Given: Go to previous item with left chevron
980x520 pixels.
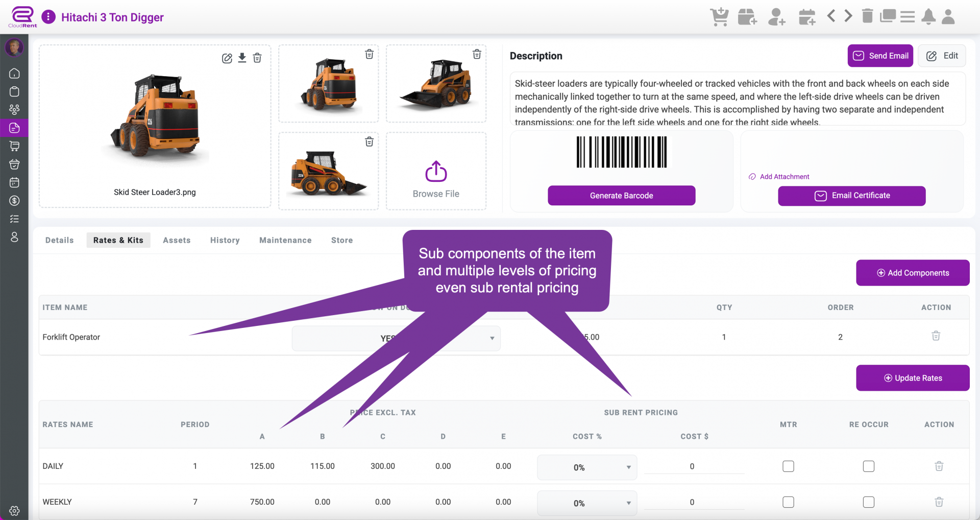Looking at the screenshot, I should coord(831,16).
